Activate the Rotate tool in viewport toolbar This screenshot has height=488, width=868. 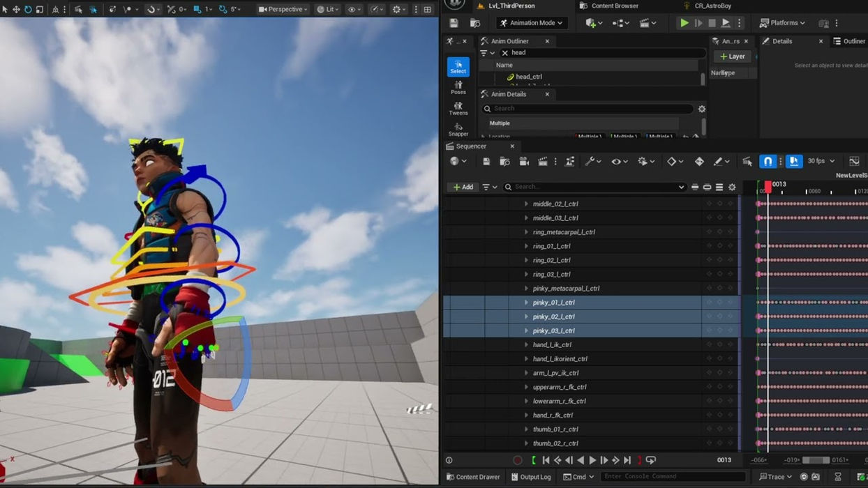coord(28,10)
